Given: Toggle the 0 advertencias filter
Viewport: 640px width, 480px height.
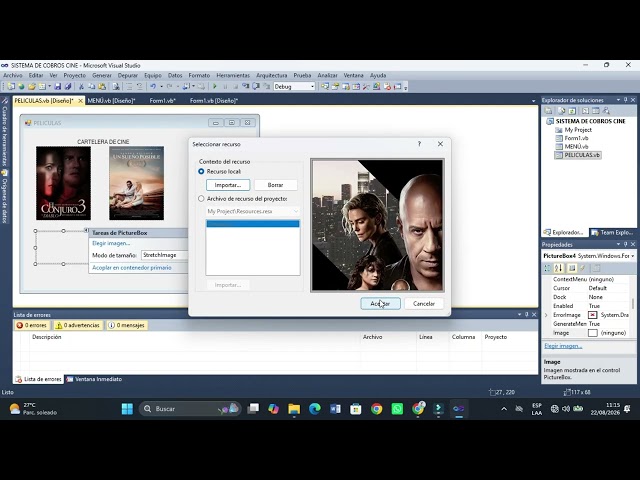Looking at the screenshot, I should [x=78, y=325].
